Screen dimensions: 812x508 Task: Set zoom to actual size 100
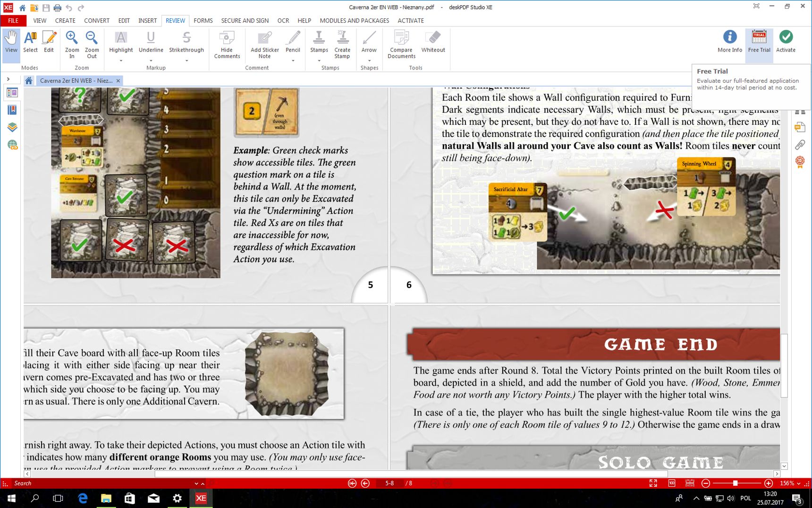[x=672, y=483]
